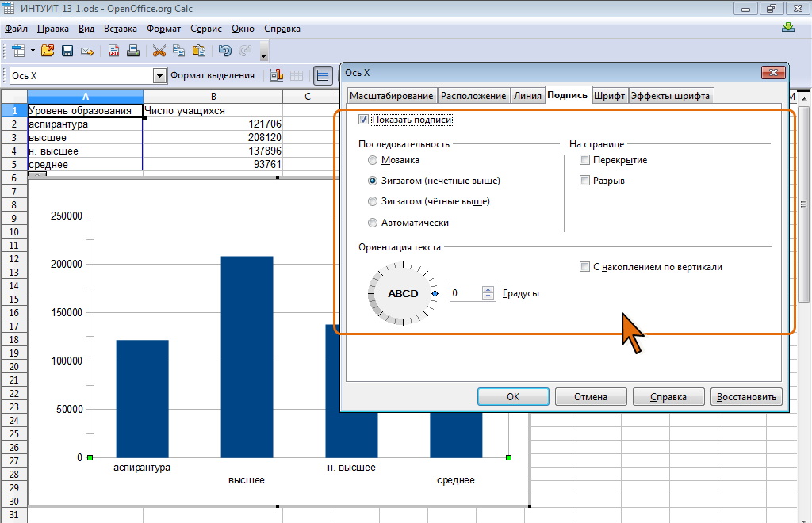Enable the 'Перекрытие' checkbox
This screenshot has width=812, height=523.
pyautogui.click(x=585, y=160)
